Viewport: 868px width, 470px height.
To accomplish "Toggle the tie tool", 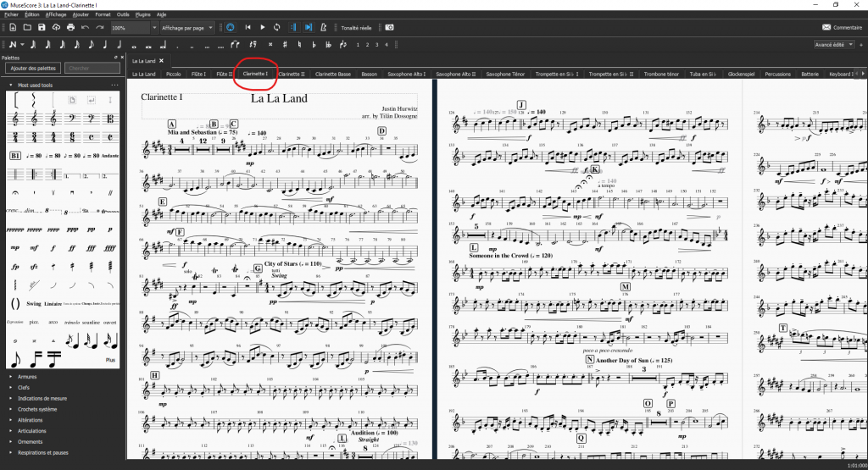I will tap(236, 45).
